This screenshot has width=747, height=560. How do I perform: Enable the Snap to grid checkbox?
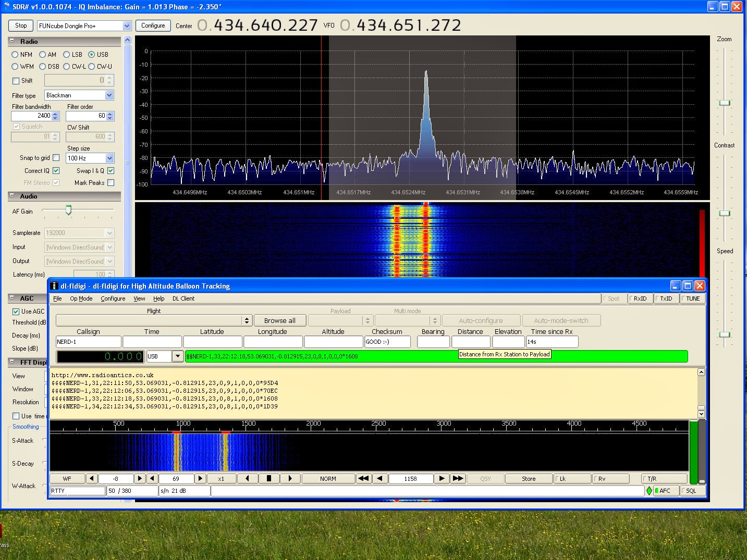click(x=56, y=158)
